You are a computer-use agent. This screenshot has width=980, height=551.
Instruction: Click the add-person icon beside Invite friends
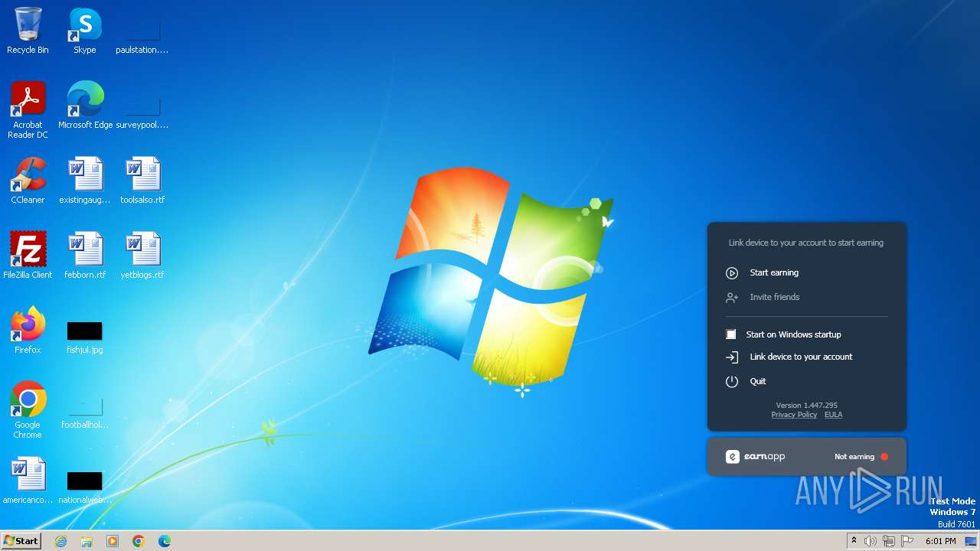[x=732, y=297]
